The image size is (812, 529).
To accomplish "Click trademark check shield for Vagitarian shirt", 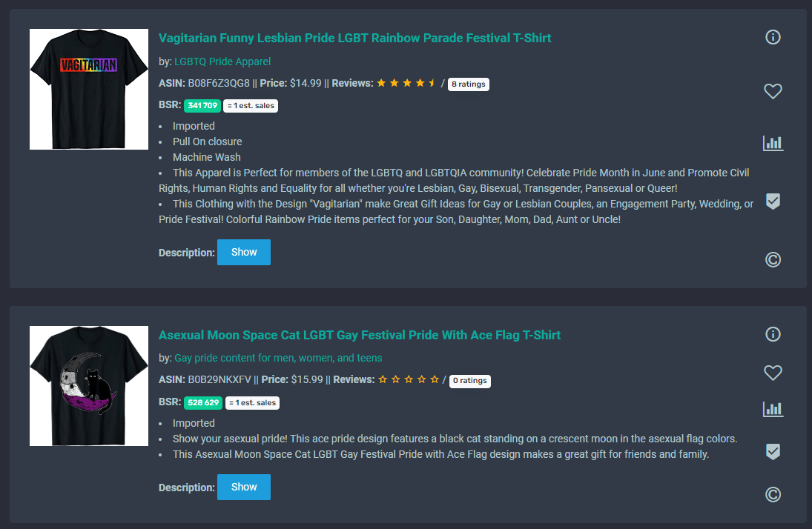I will 773,202.
